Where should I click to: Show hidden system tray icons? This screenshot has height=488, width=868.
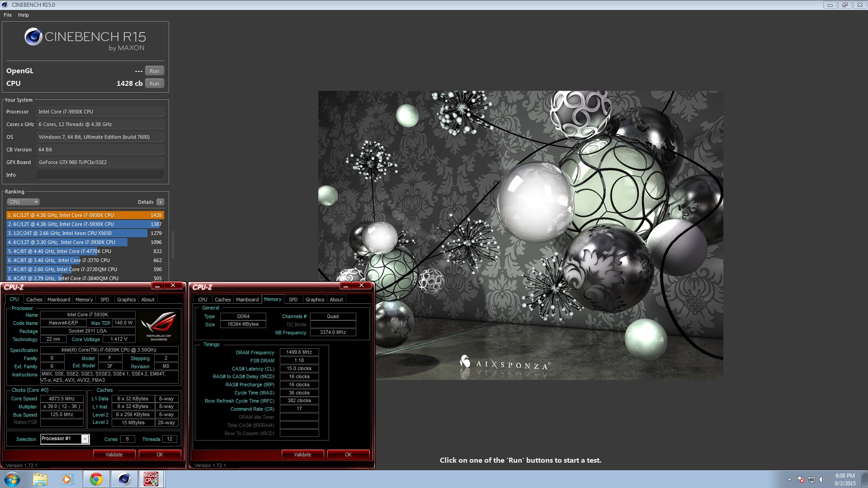789,479
